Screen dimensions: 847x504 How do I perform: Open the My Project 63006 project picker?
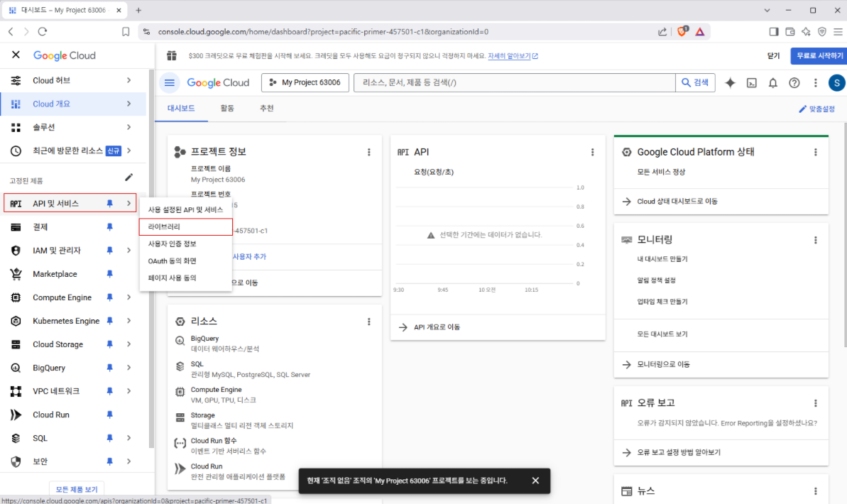(x=305, y=82)
